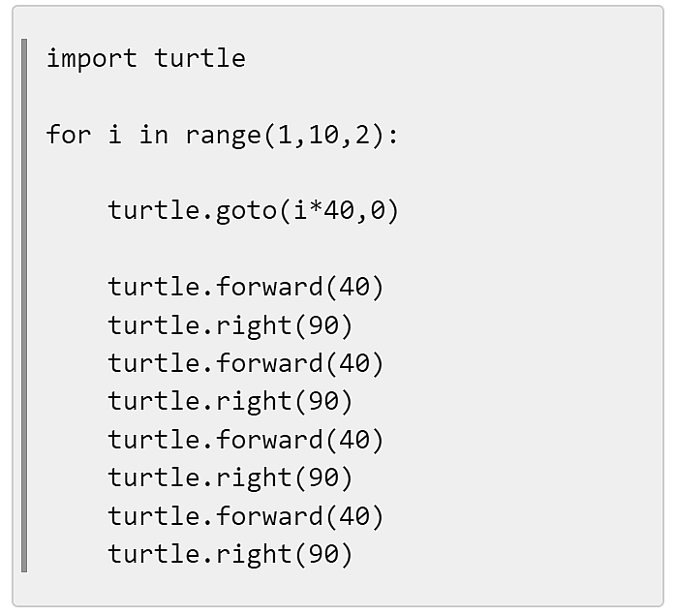
Task: Click the second turtle.forward(40) line
Action: coord(246,363)
